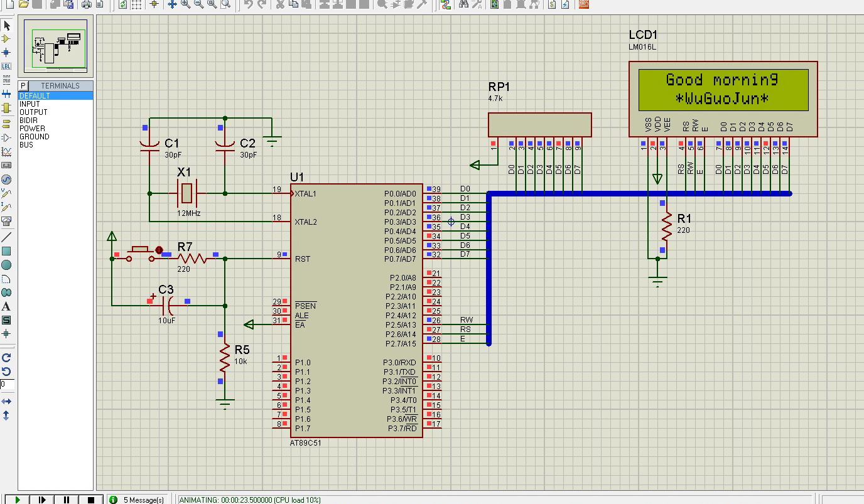The height and width of the screenshot is (504, 864).
Task: Choose the 2D Line graphics tool
Action: coord(7,237)
